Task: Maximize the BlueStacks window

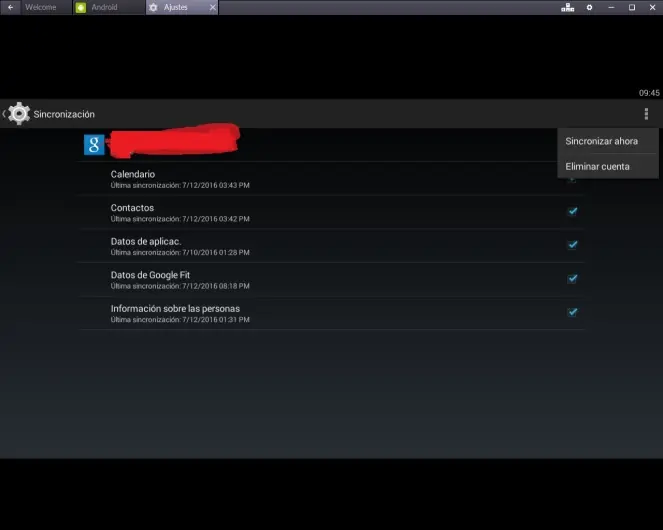Action: point(632,7)
